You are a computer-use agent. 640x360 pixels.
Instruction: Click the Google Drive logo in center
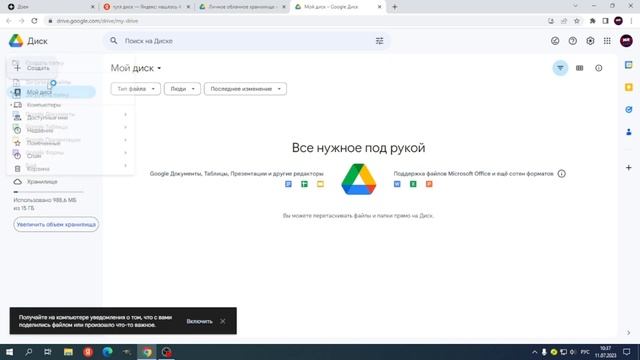[359, 179]
